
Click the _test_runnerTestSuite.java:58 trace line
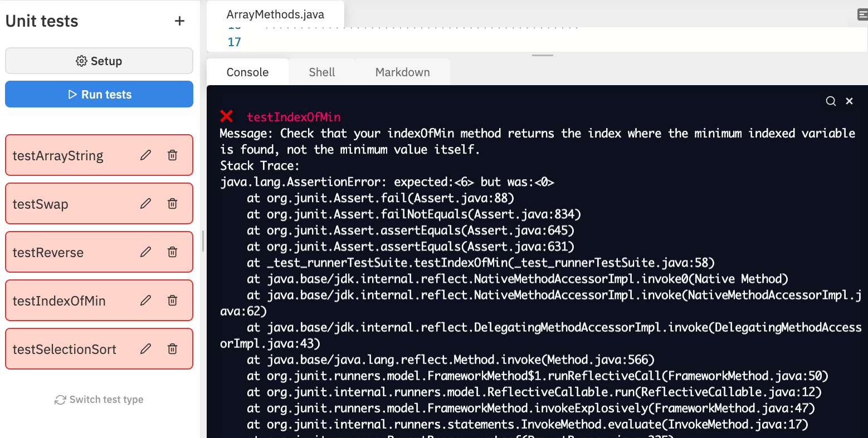(x=481, y=263)
